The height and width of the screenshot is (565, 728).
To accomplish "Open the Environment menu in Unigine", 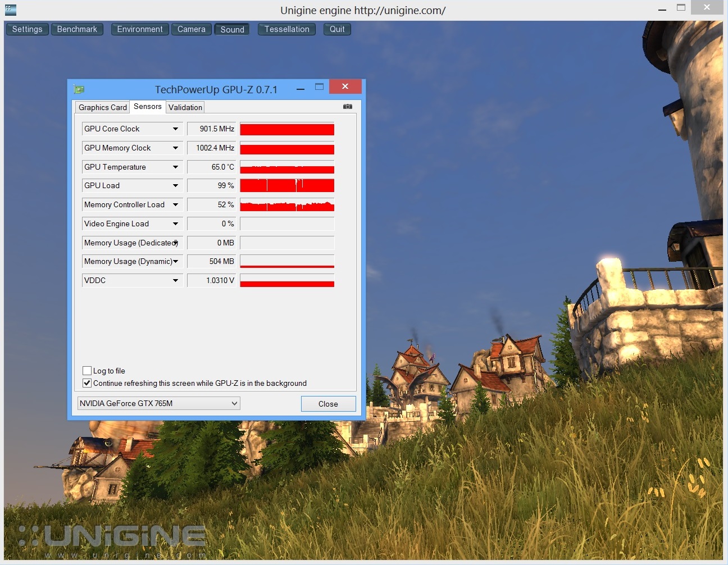I will [140, 29].
